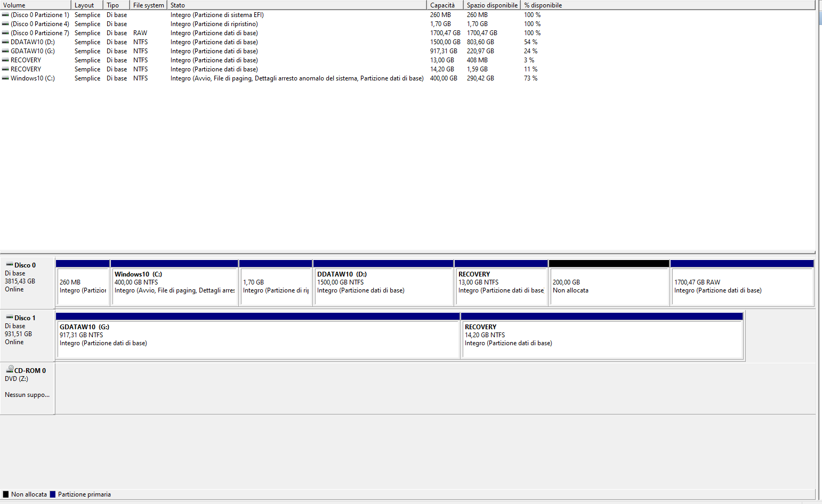This screenshot has width=822, height=504.
Task: Click the RAW file system cell in volume list
Action: coord(140,33)
